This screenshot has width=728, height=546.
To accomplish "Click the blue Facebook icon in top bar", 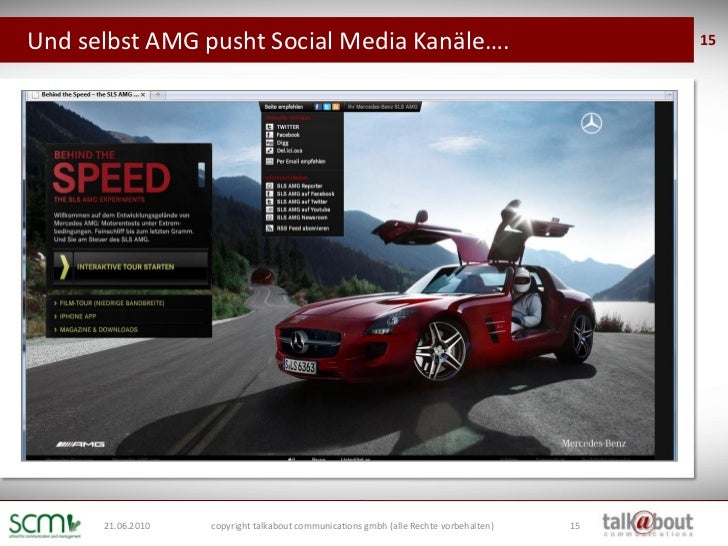I will pos(318,107).
